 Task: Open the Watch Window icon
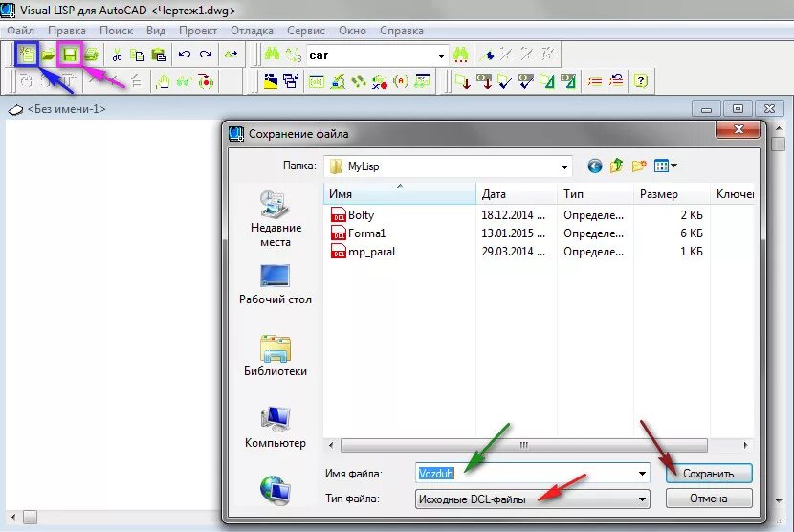(422, 81)
